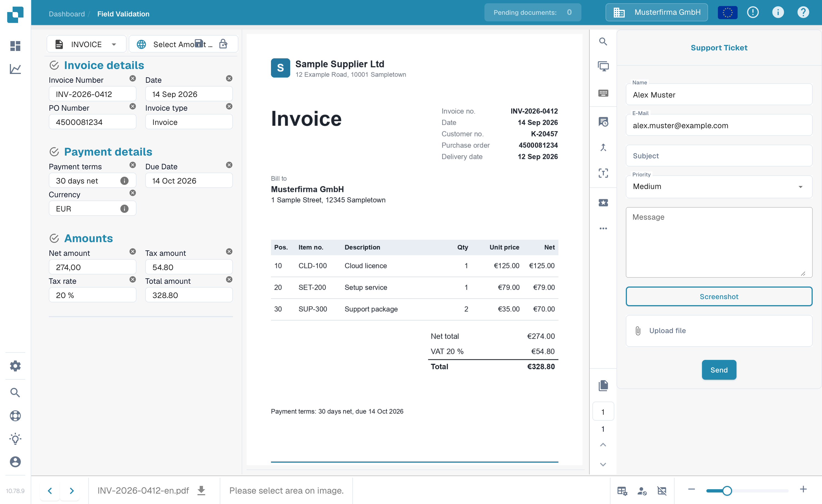Toggle the Invoice details section check
This screenshot has width=822, height=504.
click(54, 65)
